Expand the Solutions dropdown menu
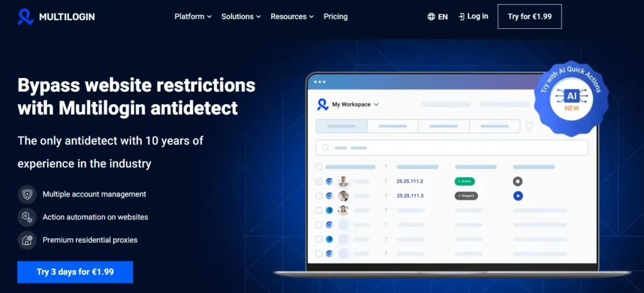This screenshot has width=644, height=293. [241, 17]
